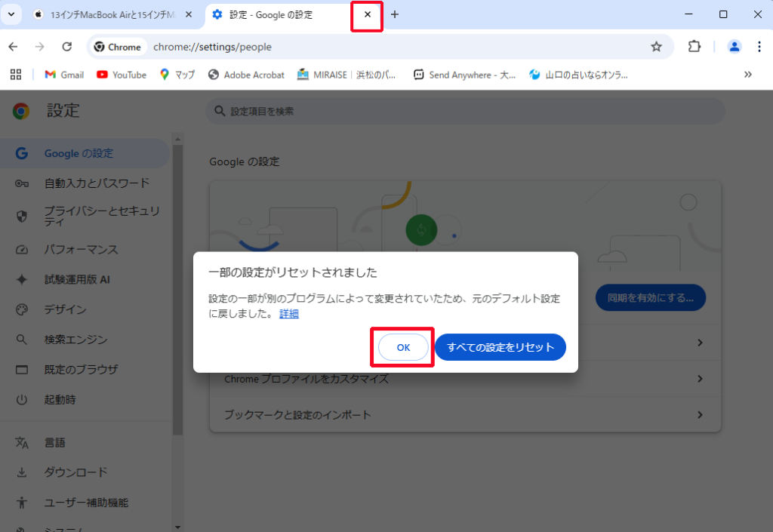The height and width of the screenshot is (532, 773).
Task: Open the 山口の占いならオンラ bookmark
Action: (x=578, y=75)
